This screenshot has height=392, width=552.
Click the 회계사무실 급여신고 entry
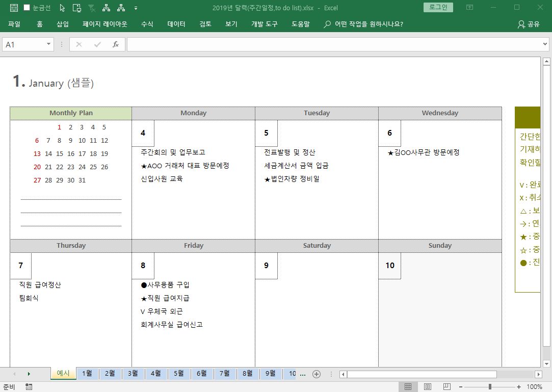click(172, 324)
